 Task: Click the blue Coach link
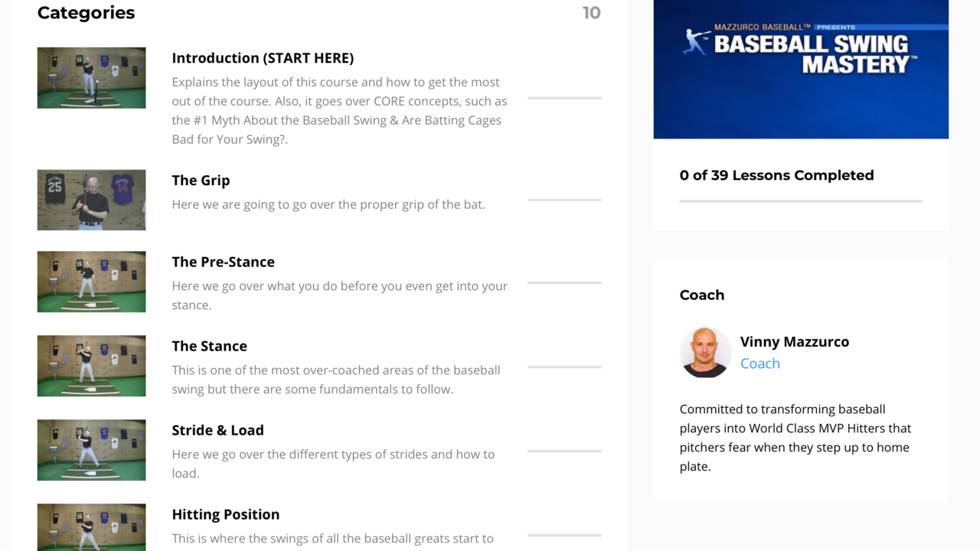[759, 364]
